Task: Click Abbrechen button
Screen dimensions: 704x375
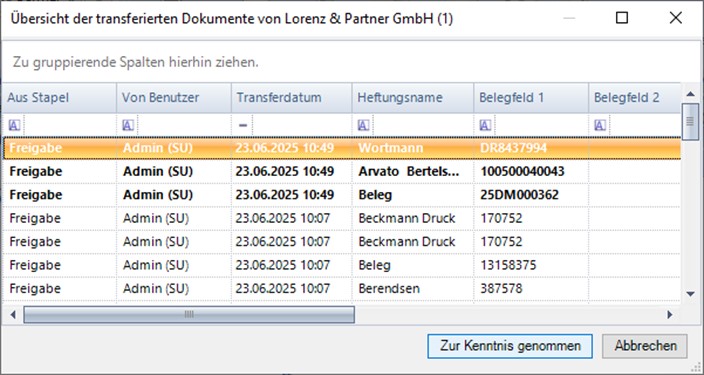Action: (x=645, y=346)
